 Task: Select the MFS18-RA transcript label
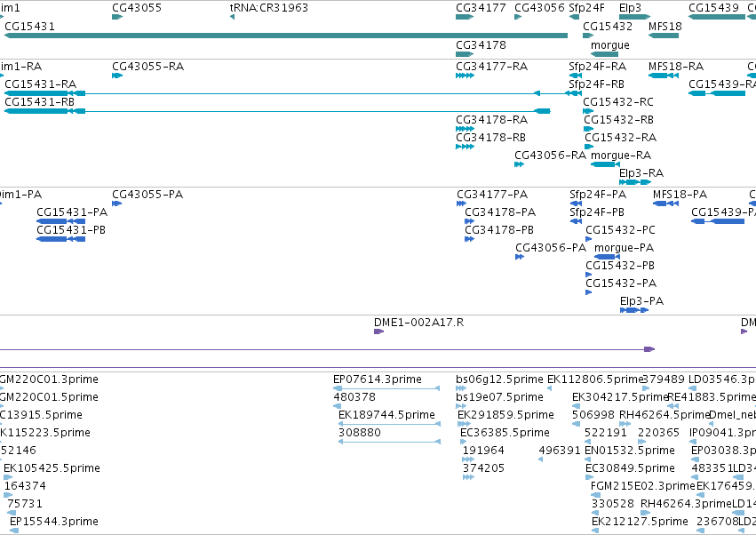point(675,66)
